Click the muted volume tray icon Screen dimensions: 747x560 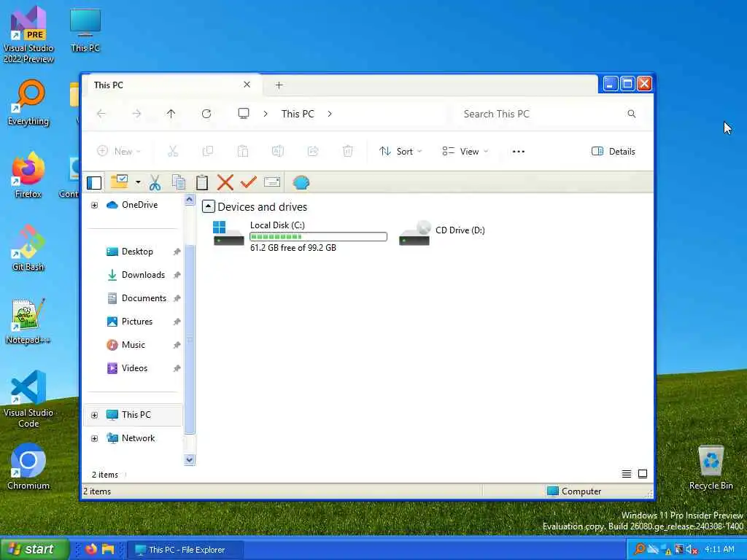coord(692,550)
